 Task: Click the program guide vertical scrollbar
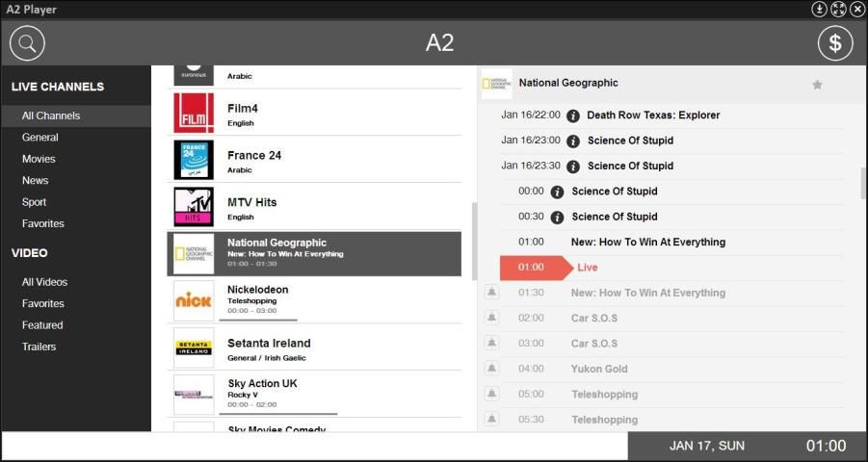862,183
